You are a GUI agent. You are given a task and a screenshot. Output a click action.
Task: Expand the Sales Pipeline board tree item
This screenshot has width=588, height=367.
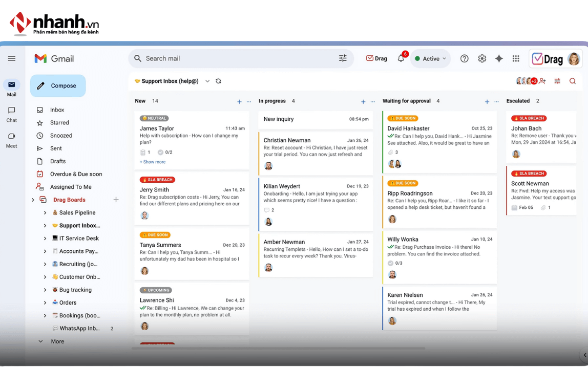tap(45, 212)
